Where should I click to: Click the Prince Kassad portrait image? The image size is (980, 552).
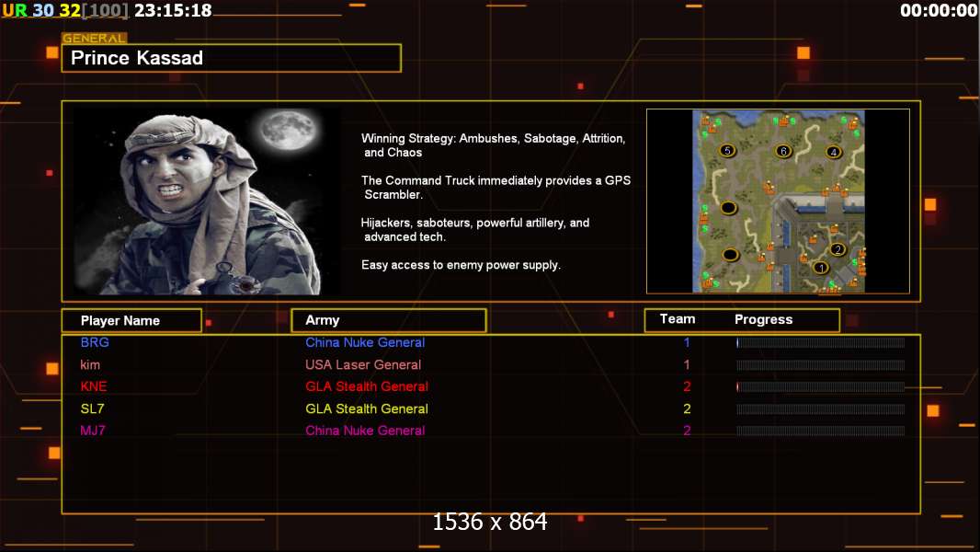pyautogui.click(x=207, y=201)
